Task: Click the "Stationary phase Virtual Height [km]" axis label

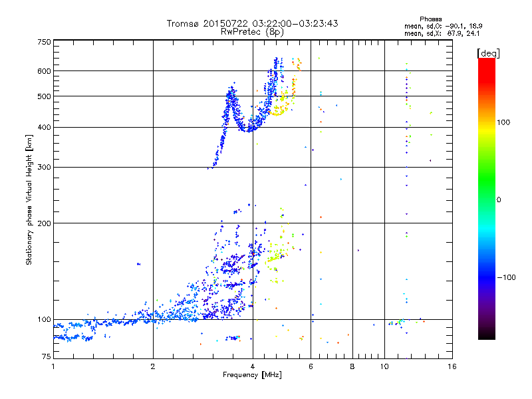Action: [29, 200]
